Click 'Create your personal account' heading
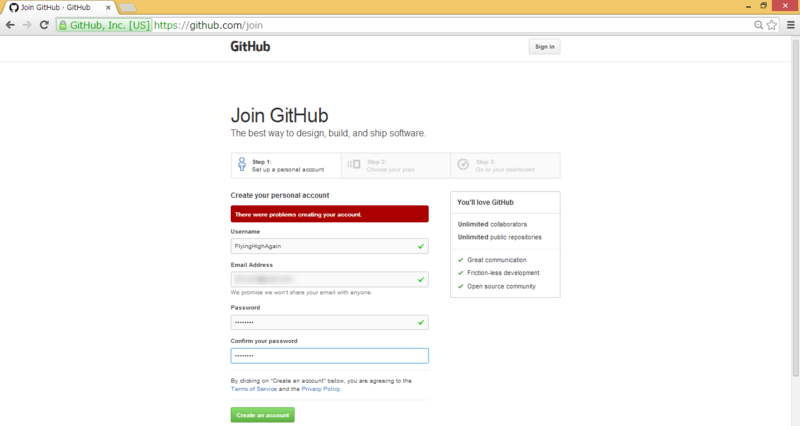This screenshot has height=426, width=800. [x=280, y=195]
